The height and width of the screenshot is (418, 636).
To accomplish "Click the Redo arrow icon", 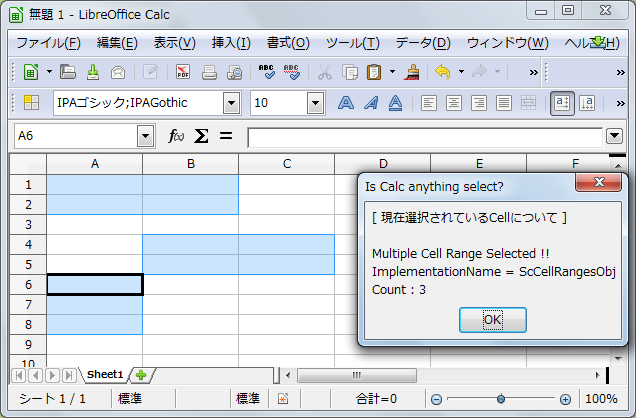I will [x=479, y=72].
